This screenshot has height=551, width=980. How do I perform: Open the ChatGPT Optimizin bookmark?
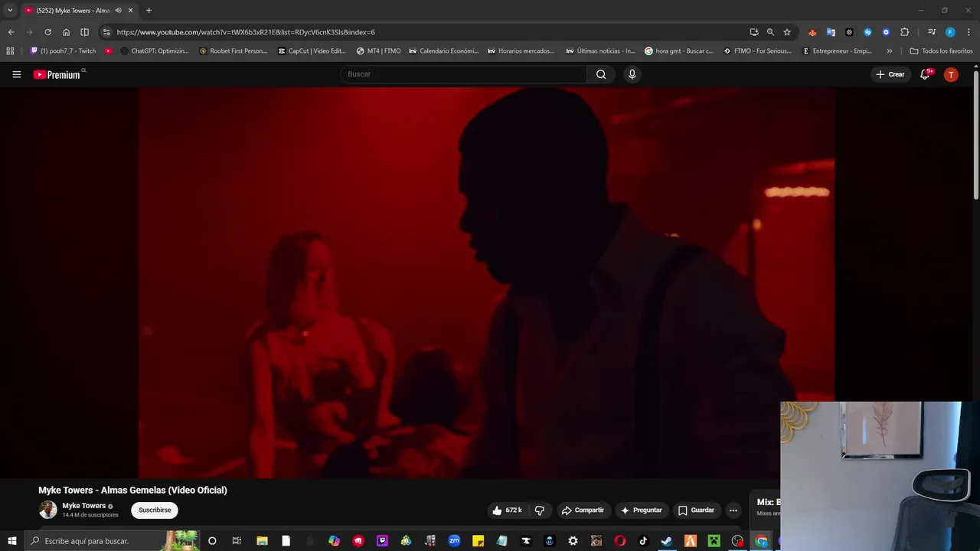click(x=154, y=51)
